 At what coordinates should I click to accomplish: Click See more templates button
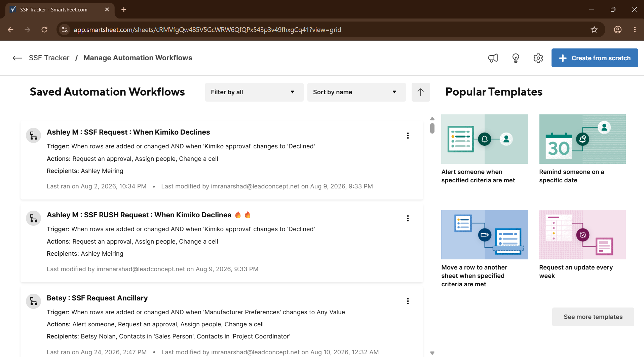coord(593,317)
